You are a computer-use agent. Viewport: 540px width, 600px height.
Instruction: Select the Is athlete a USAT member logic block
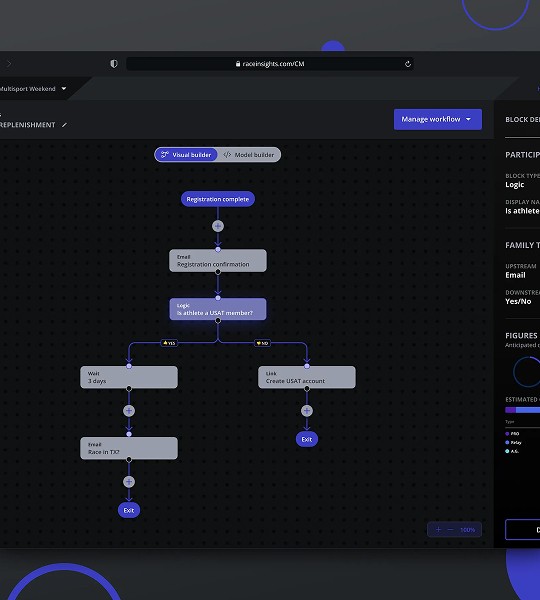point(218,309)
